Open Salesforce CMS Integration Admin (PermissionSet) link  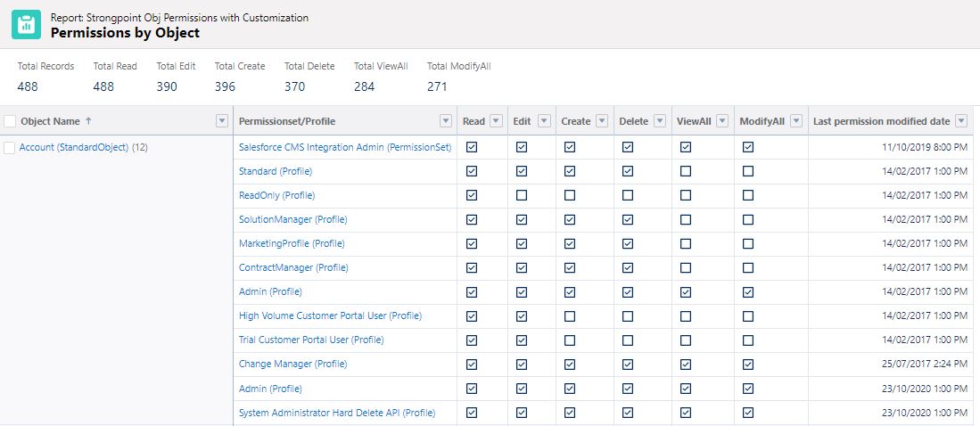pos(345,147)
